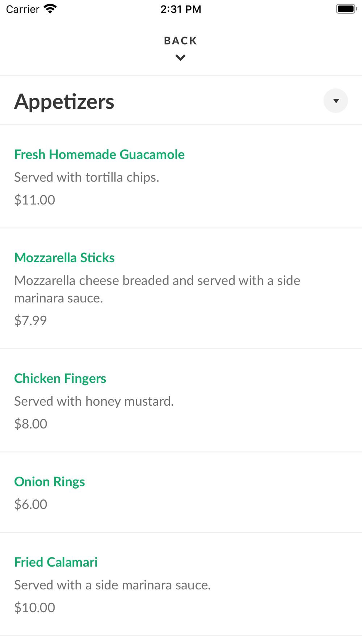Tap "Served with tortilla chips" description
Viewport: 362px width, 644px height.
[87, 177]
